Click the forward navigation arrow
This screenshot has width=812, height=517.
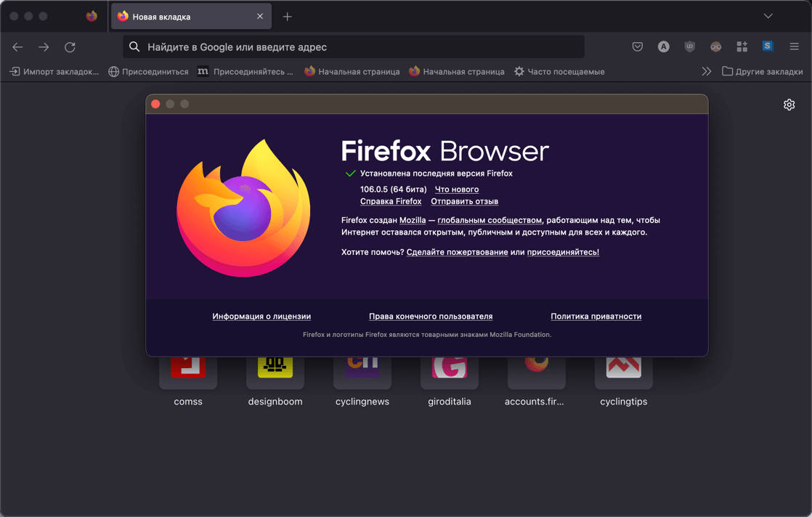point(44,47)
